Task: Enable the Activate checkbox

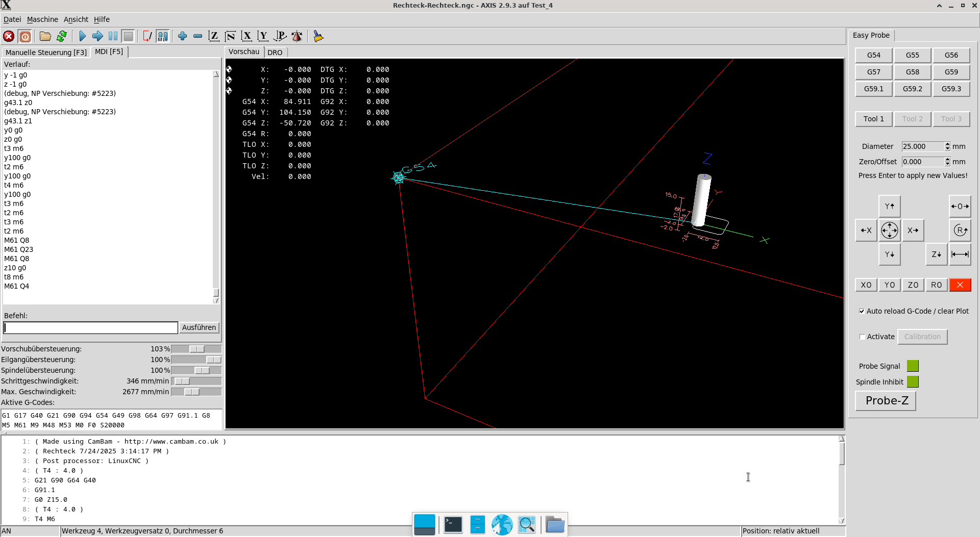Action: click(862, 337)
